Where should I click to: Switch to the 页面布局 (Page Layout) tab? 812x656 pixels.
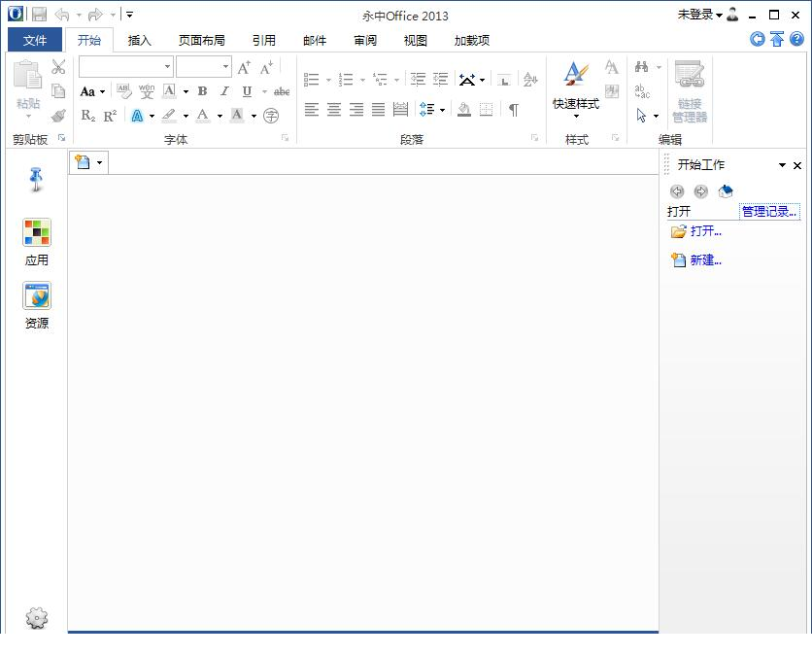coord(201,41)
